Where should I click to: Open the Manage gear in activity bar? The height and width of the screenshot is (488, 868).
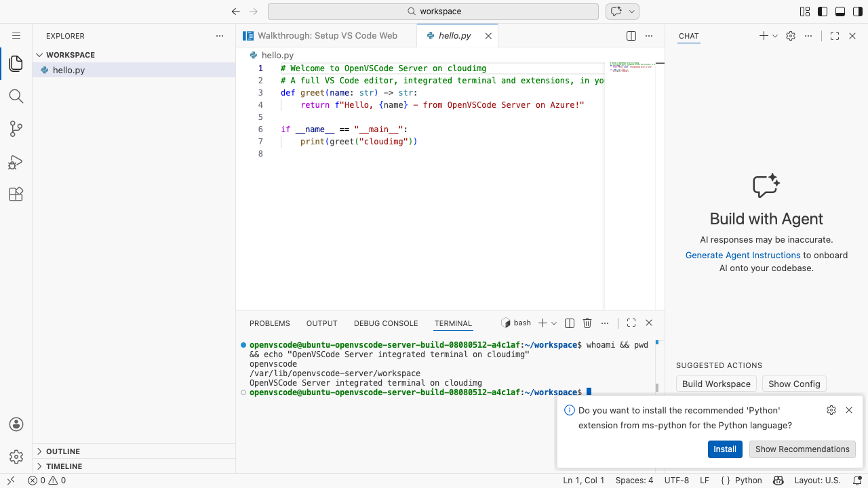pyautogui.click(x=16, y=457)
